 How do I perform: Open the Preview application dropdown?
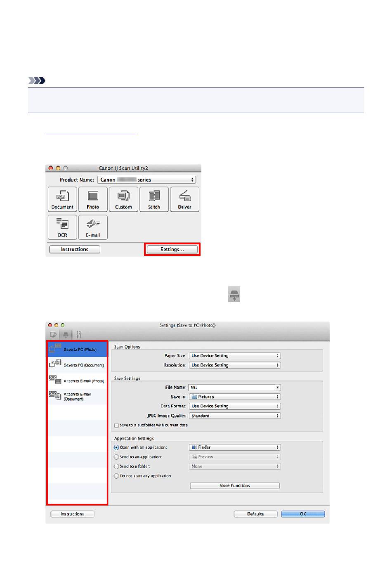pos(235,457)
